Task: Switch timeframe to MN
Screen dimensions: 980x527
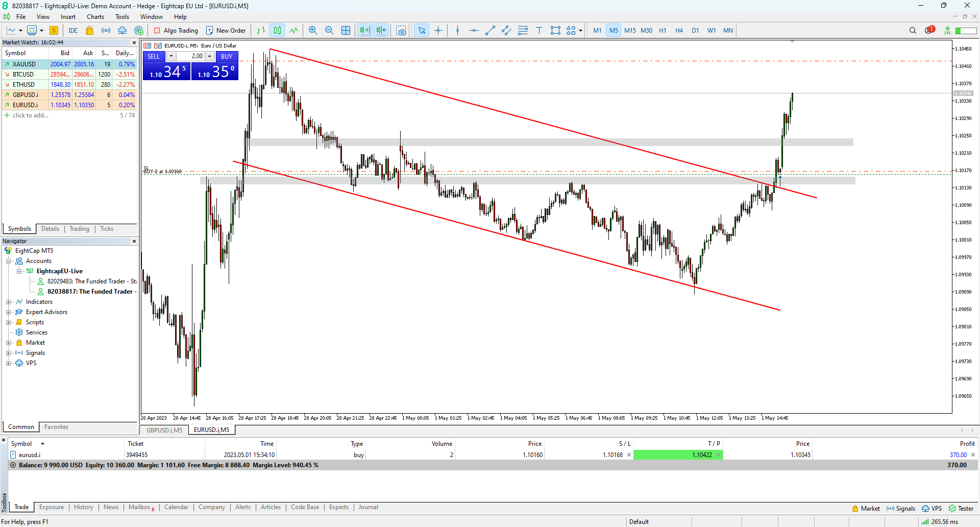Action: pyautogui.click(x=728, y=31)
